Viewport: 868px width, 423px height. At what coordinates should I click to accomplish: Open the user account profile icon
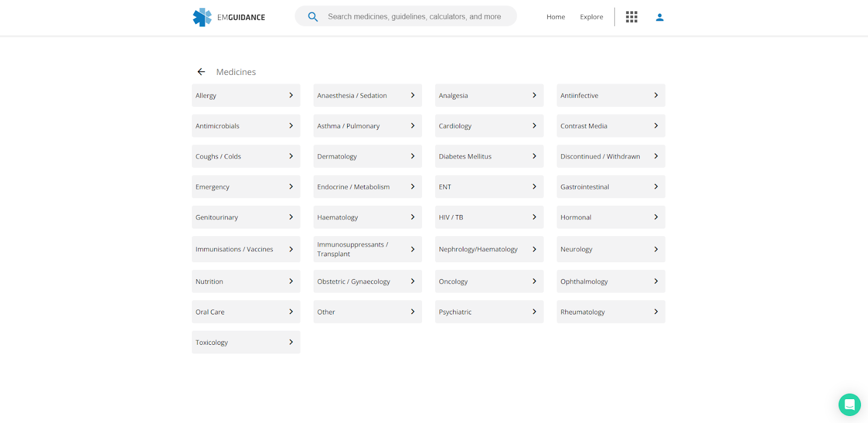tap(660, 17)
